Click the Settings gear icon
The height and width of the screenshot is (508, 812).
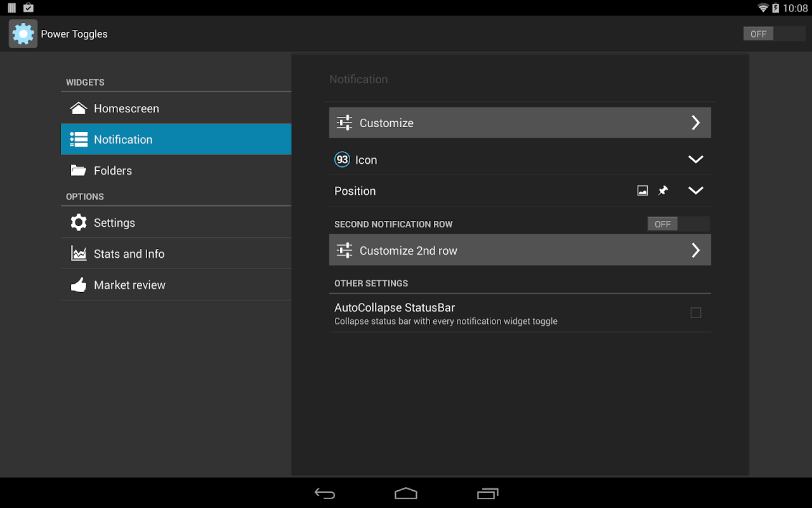coord(77,222)
